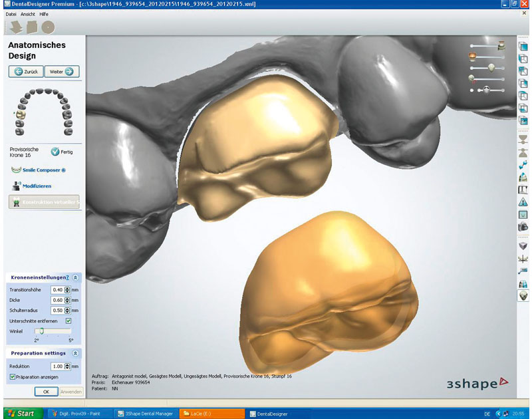
Task: Open the Modifizieren option
Action: coord(37,186)
